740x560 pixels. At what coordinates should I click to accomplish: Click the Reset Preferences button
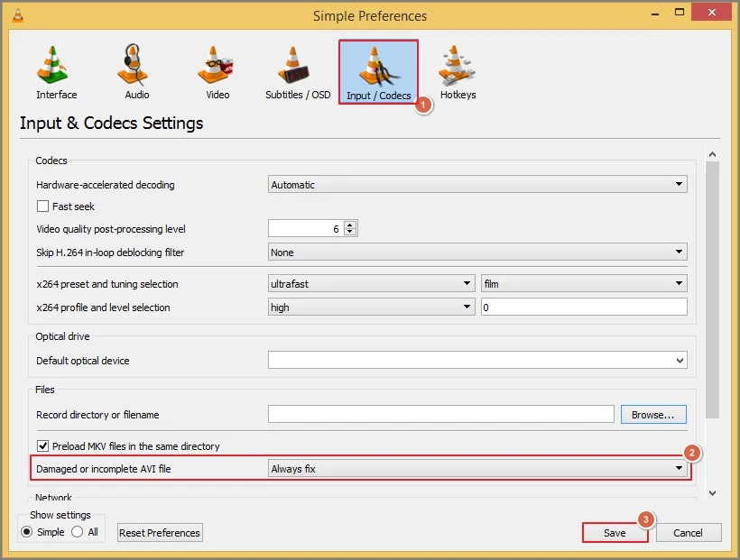pyautogui.click(x=160, y=533)
